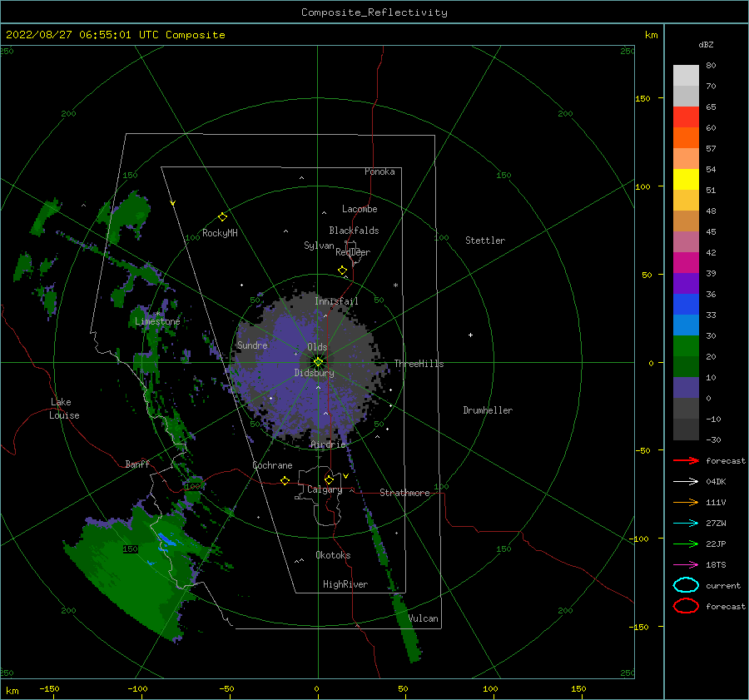Click the green 22JP arrow legend icon
Image resolution: width=749 pixels, height=700 pixels.
(x=686, y=544)
